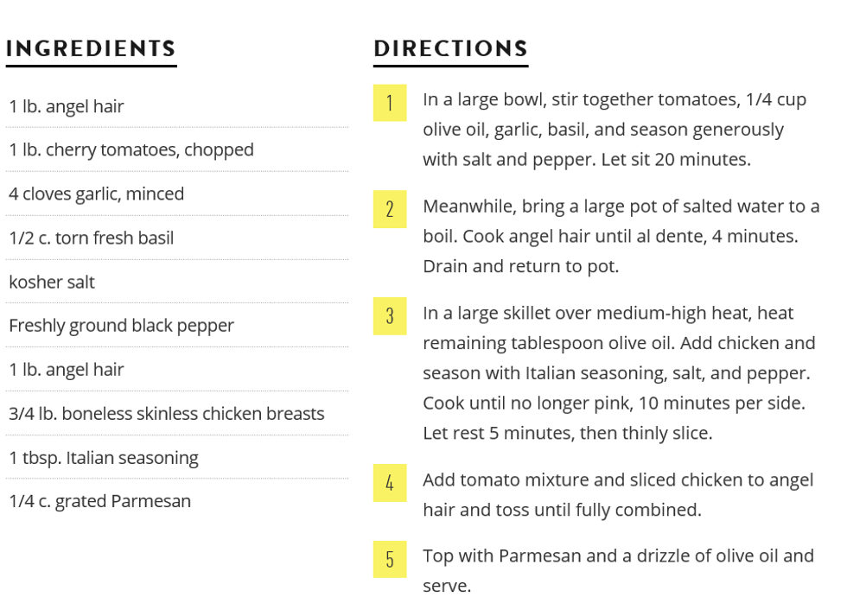Click the 4 cloves garlic ingredient
The height and width of the screenshot is (616, 847).
tap(96, 194)
